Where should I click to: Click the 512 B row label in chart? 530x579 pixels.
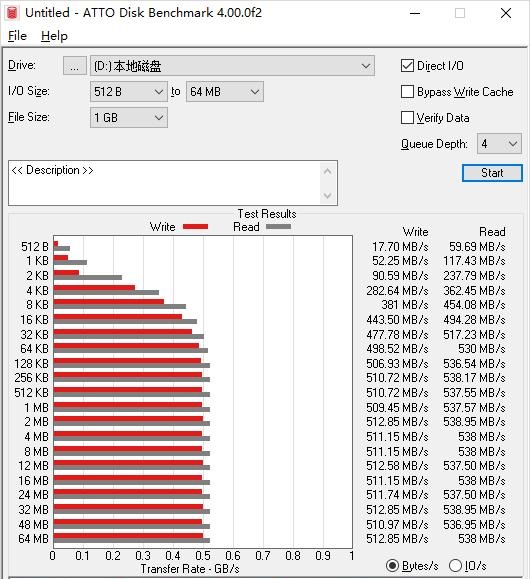coord(35,247)
